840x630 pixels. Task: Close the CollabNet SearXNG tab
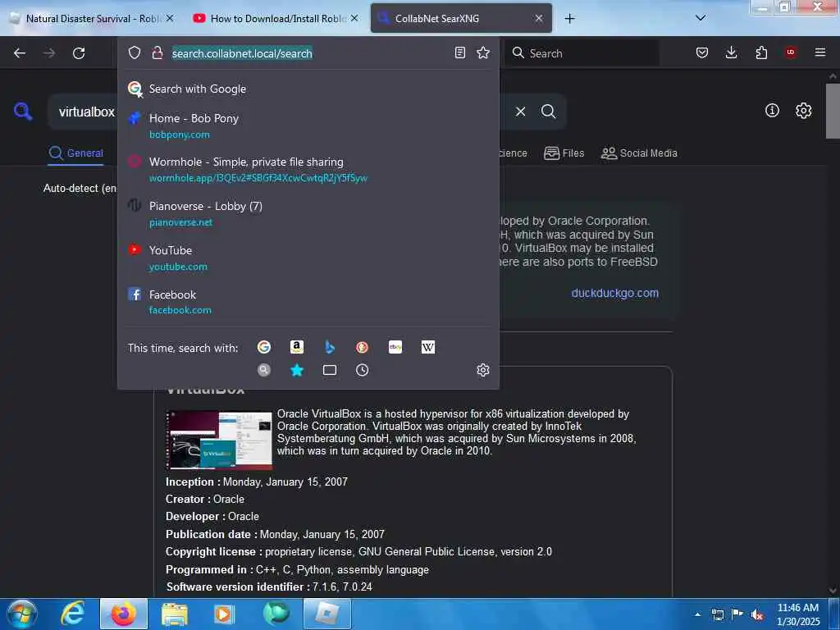coord(539,18)
